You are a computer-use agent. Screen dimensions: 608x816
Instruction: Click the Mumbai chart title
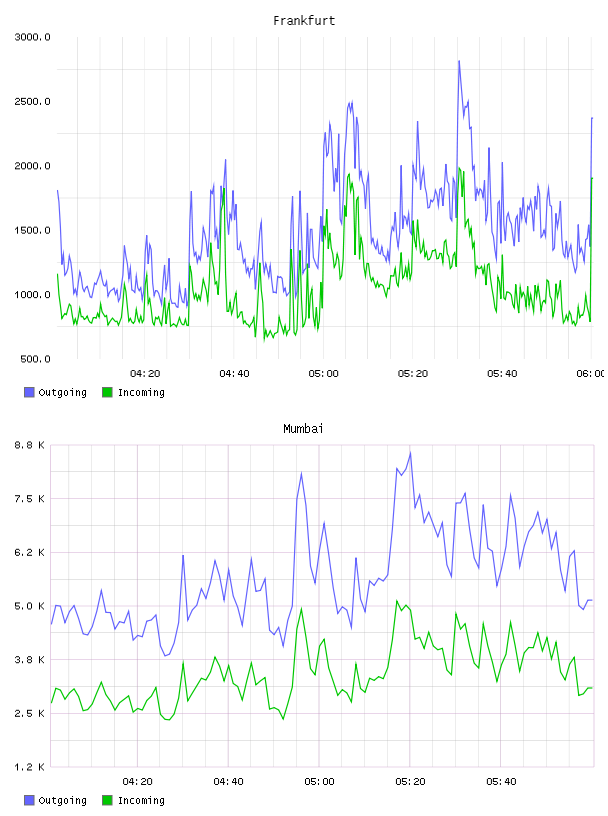(x=303, y=429)
